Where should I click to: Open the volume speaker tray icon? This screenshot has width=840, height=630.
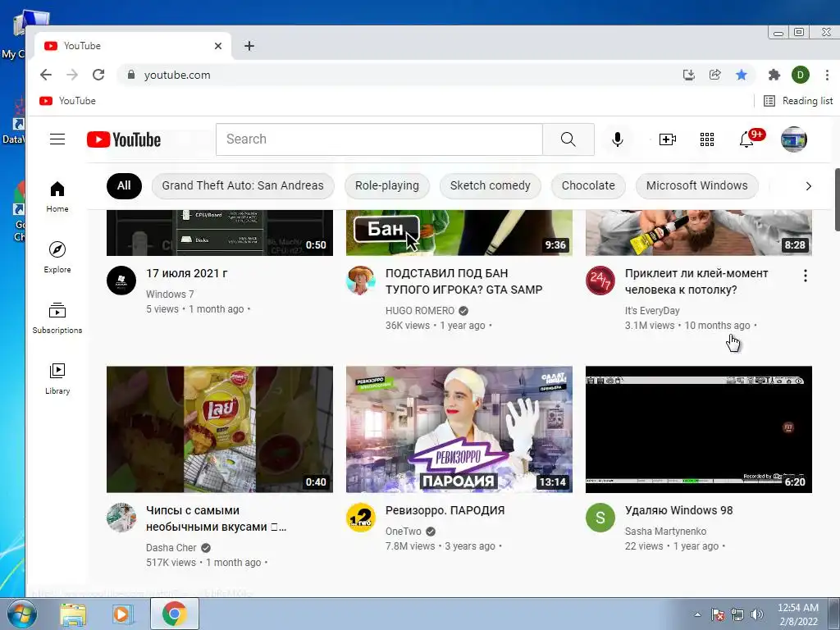coord(756,614)
